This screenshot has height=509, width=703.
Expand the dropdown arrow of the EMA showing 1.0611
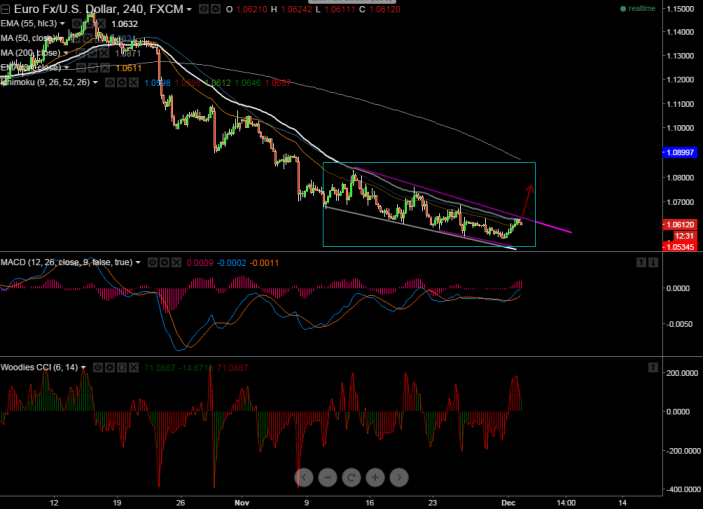pyautogui.click(x=67, y=68)
